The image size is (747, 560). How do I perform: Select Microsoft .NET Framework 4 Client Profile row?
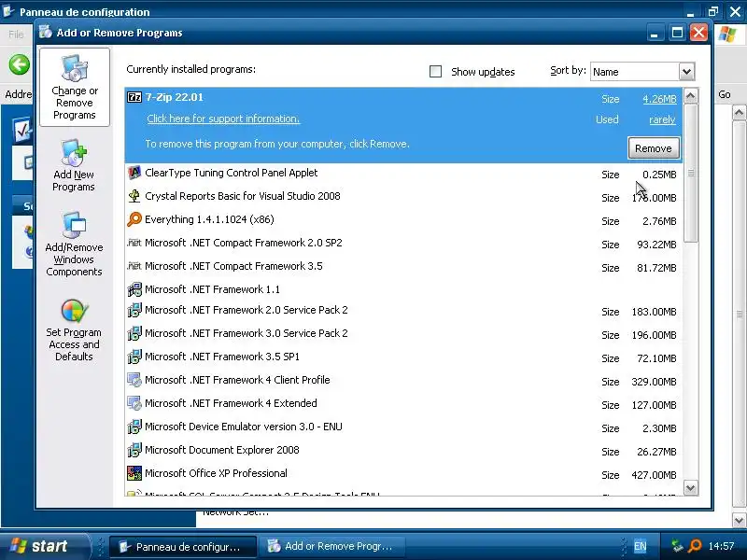click(x=403, y=380)
